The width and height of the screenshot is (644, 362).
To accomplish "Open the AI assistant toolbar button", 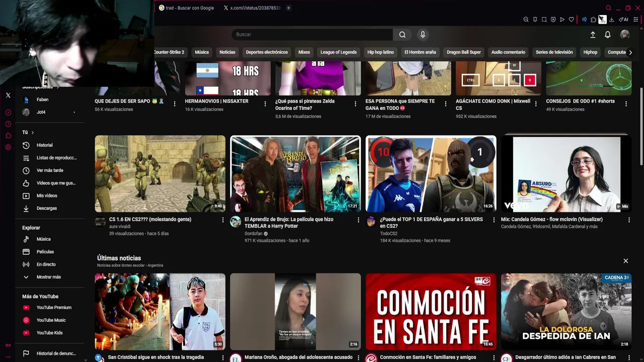I will pyautogui.click(x=624, y=20).
